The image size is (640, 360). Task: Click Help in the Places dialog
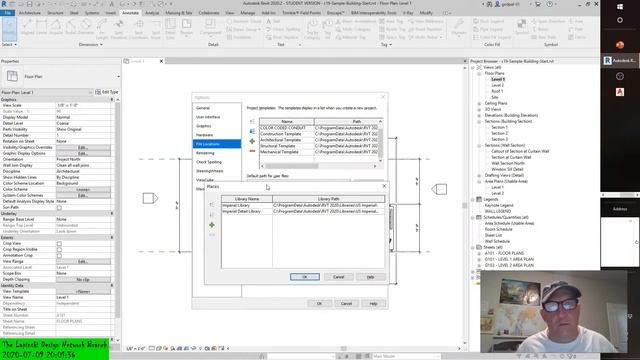[371, 277]
